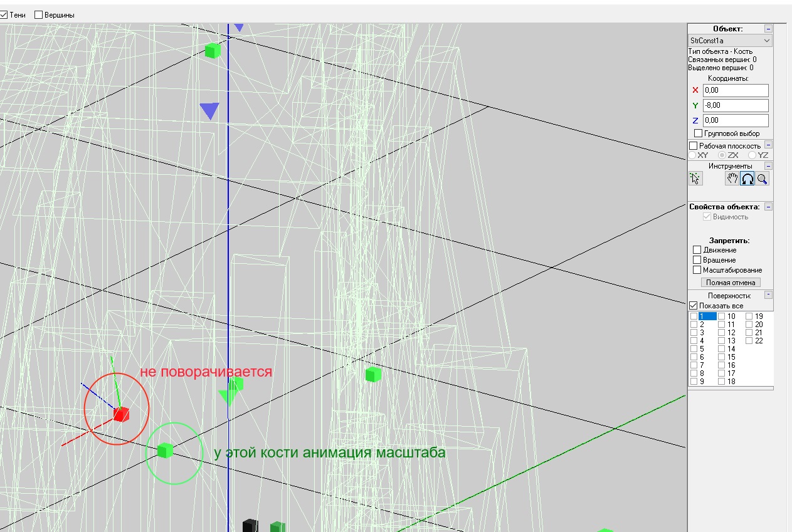Select the YZ plane radio button

[x=752, y=155]
